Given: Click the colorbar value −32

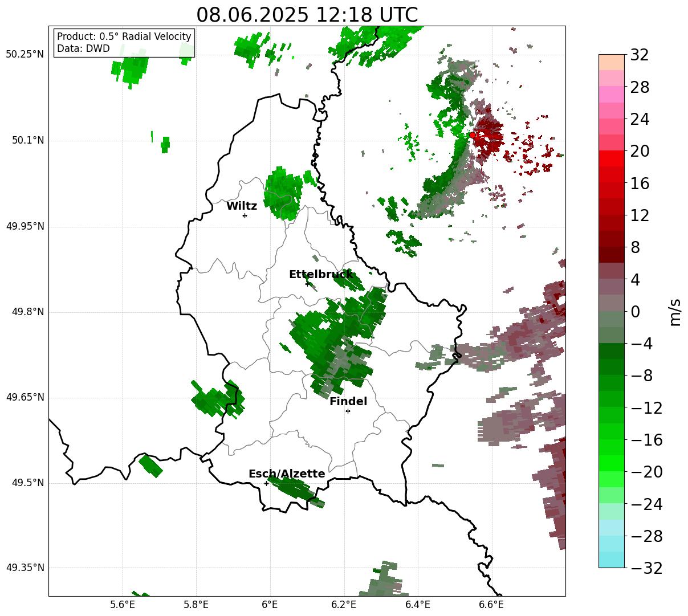Looking at the screenshot, I should pyautogui.click(x=646, y=568).
